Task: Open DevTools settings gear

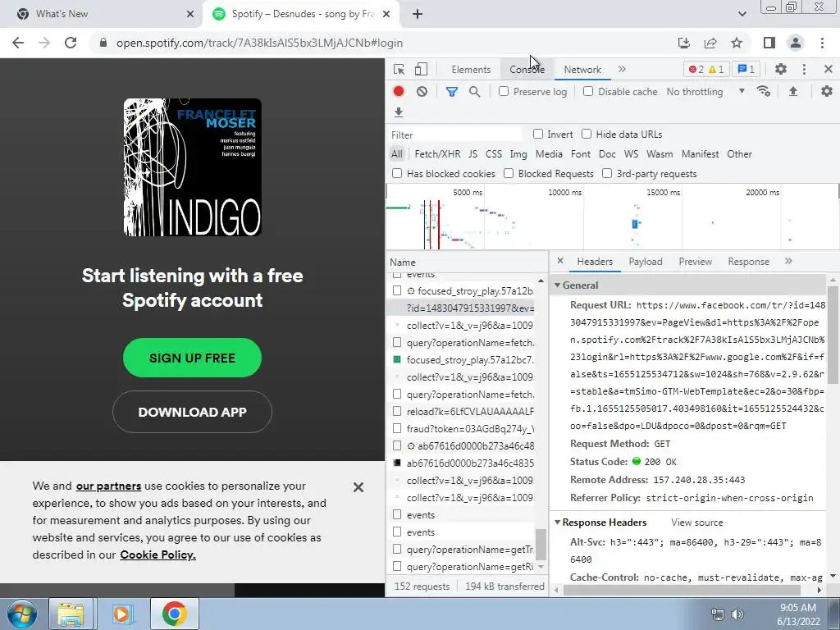Action: [x=781, y=69]
